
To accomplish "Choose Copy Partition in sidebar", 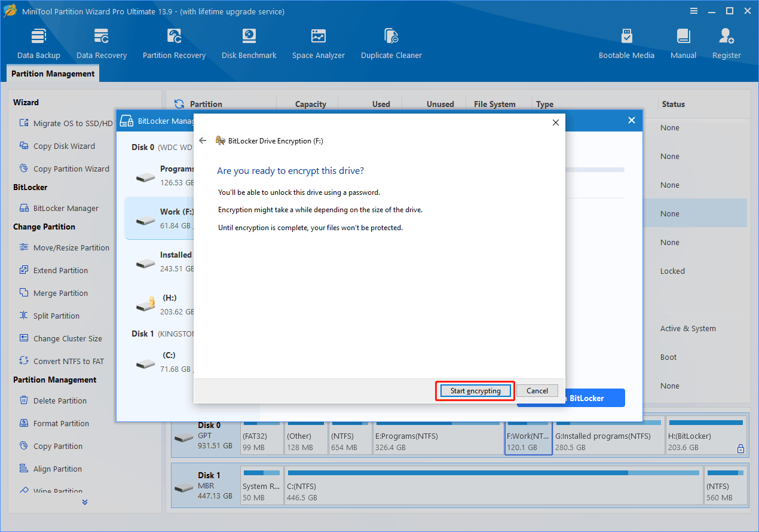I will pos(51,446).
